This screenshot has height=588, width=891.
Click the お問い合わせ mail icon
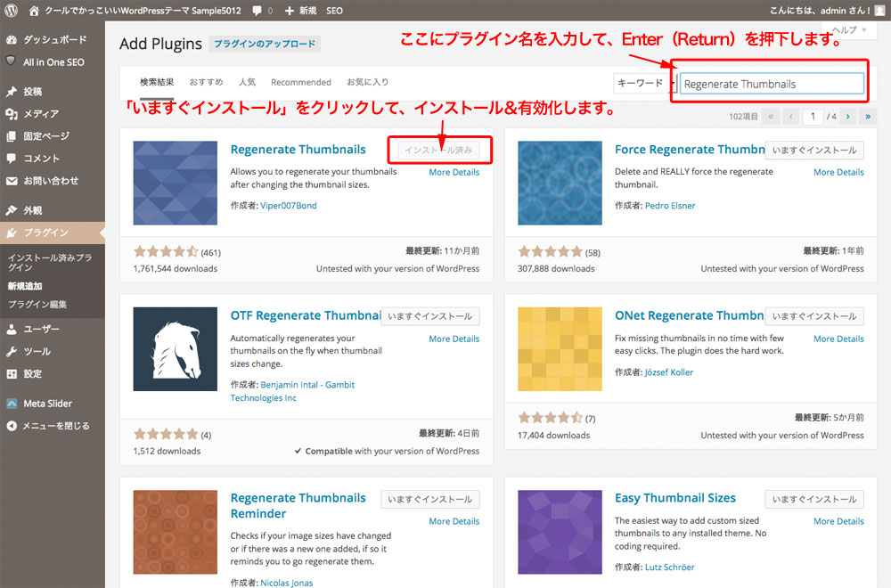tap(12, 181)
